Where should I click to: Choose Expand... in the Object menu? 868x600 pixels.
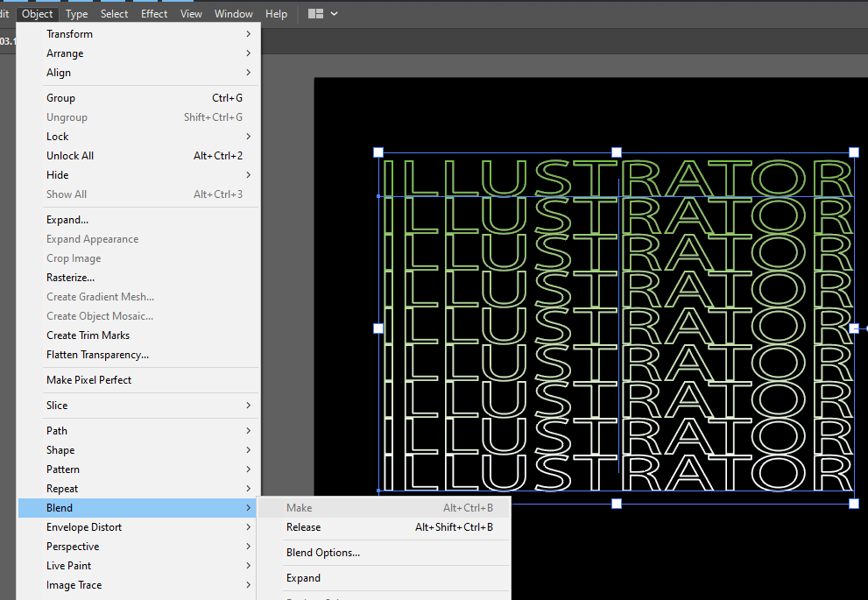(138, 220)
